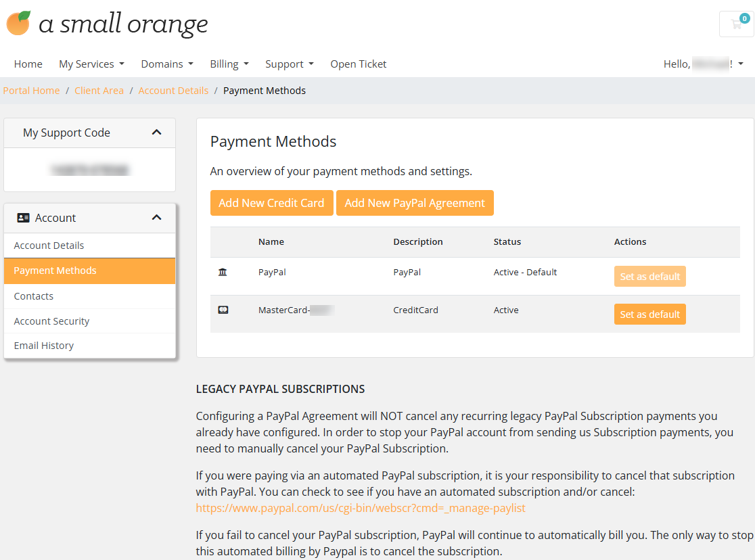Click the ID card icon next to Account
Image resolution: width=755 pixels, height=560 pixels.
click(x=23, y=218)
